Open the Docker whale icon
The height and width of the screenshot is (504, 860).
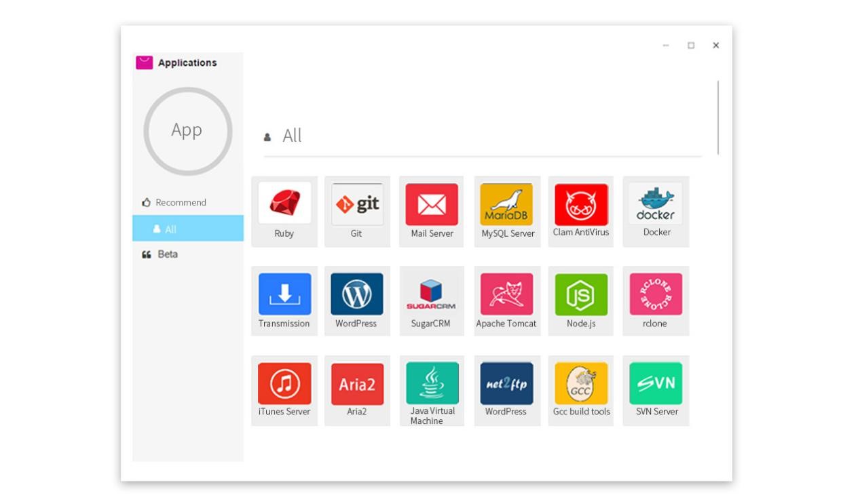coord(655,203)
